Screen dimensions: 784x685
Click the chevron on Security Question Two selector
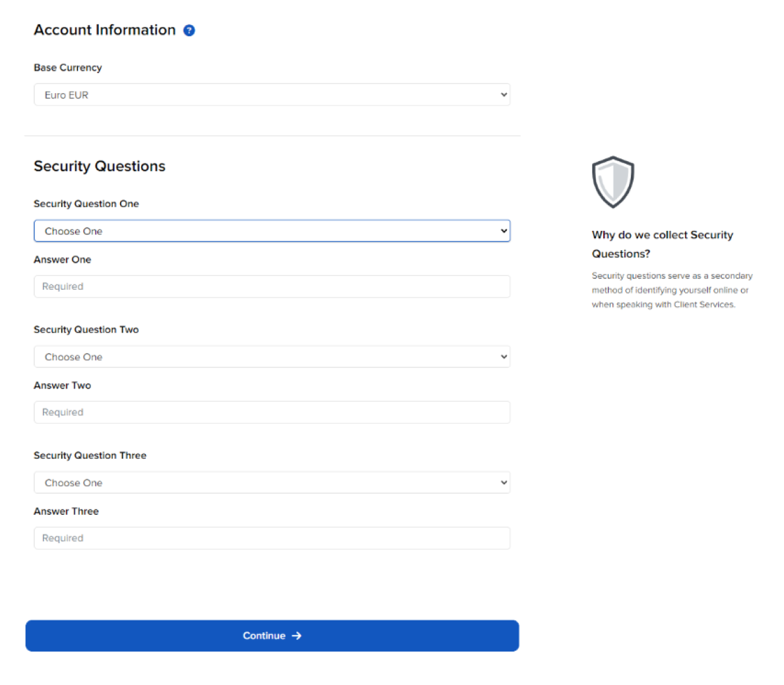point(503,356)
